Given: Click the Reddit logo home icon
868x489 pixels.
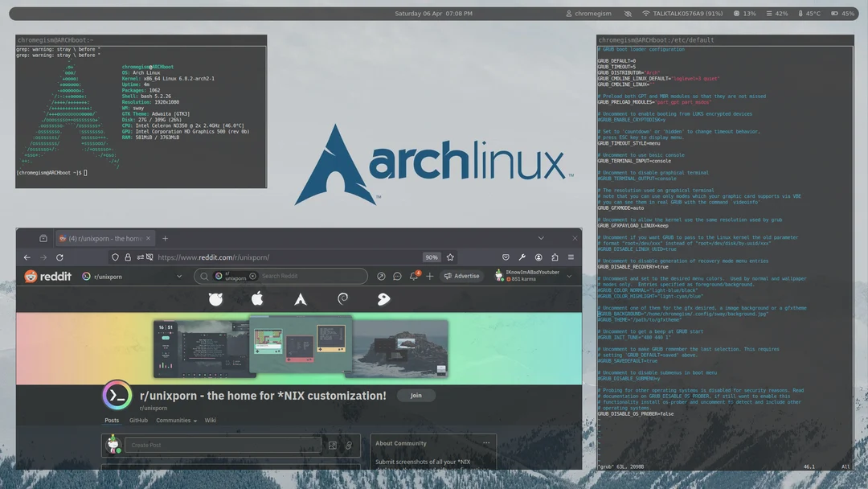Looking at the screenshot, I should click(x=47, y=276).
